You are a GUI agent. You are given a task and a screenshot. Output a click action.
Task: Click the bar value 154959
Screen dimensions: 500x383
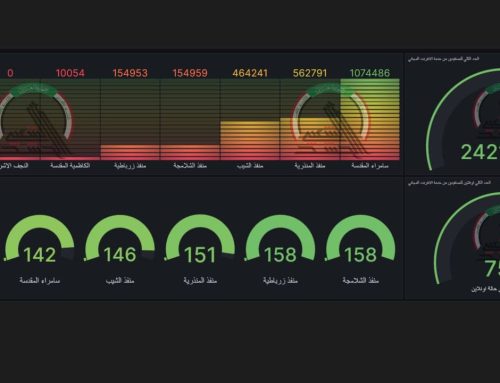pyautogui.click(x=190, y=73)
